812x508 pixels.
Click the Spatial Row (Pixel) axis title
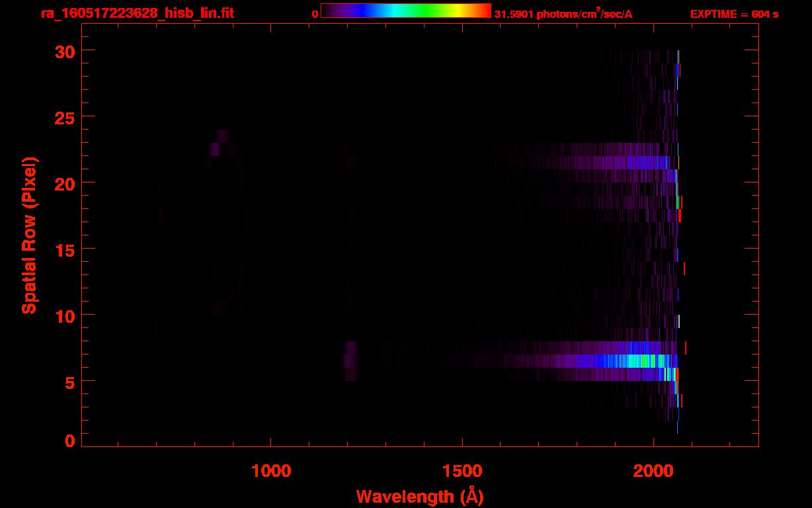pyautogui.click(x=29, y=235)
